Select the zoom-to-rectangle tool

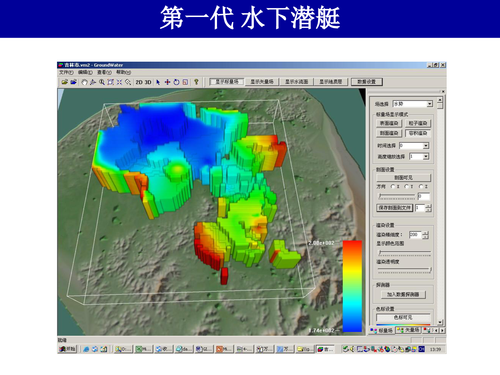point(110,82)
